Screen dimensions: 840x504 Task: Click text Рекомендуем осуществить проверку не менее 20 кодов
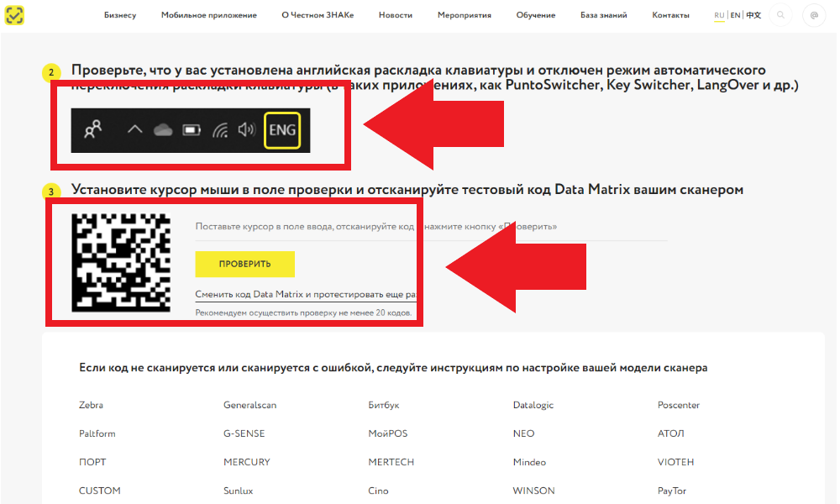pos(303,312)
